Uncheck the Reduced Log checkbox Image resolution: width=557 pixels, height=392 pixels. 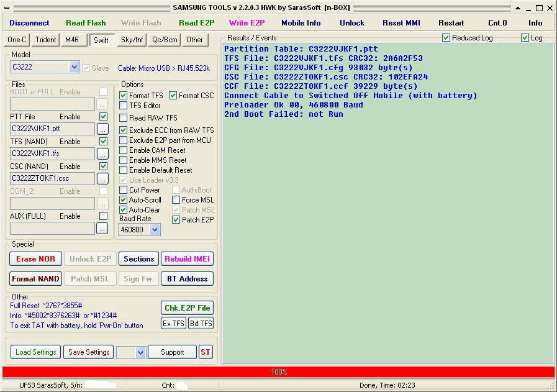point(446,38)
